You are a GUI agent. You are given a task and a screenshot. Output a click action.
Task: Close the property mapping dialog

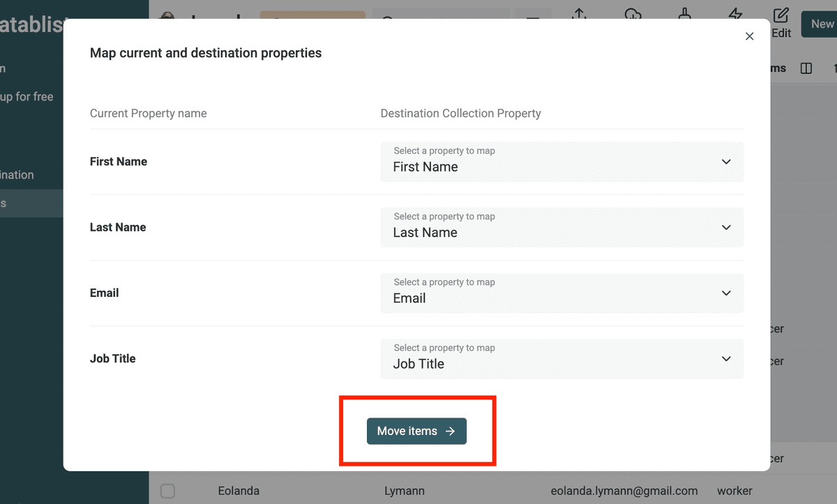click(749, 36)
